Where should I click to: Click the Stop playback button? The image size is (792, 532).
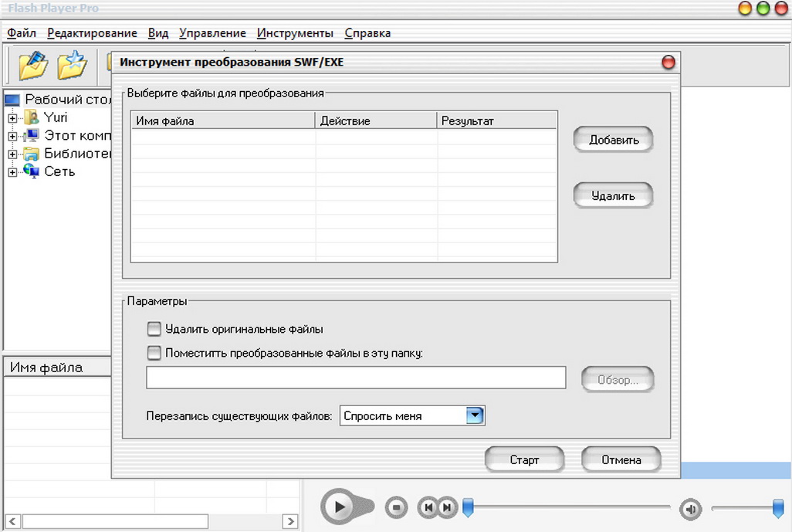click(397, 507)
